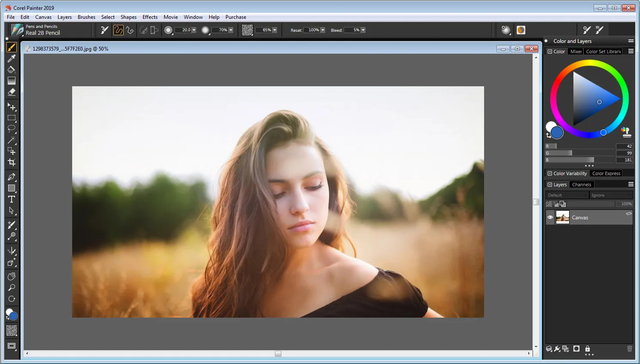Choose the Eraser tool

pyautogui.click(x=12, y=92)
